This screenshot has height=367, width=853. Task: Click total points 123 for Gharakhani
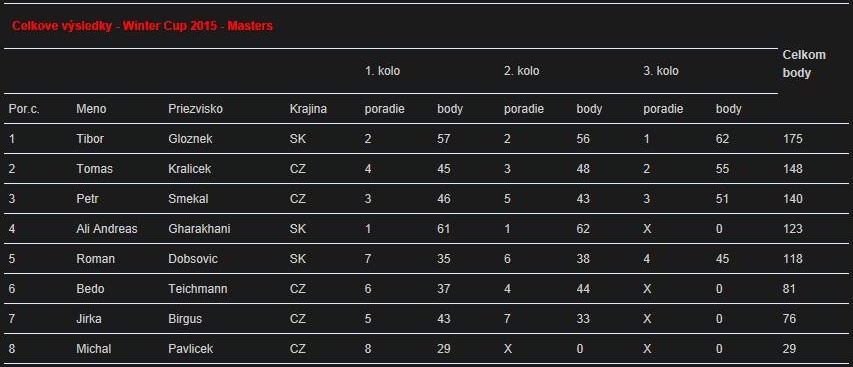click(793, 229)
